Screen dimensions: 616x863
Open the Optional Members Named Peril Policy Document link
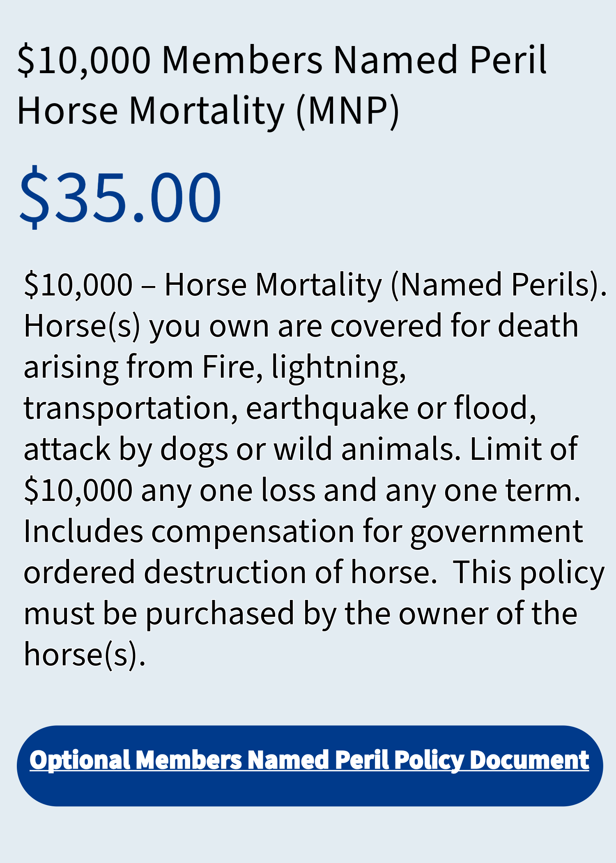[309, 760]
